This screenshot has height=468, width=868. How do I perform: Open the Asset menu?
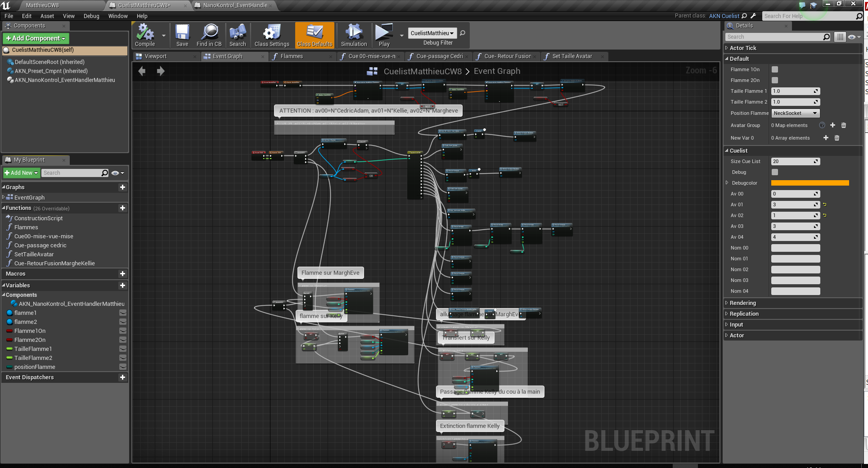[47, 16]
